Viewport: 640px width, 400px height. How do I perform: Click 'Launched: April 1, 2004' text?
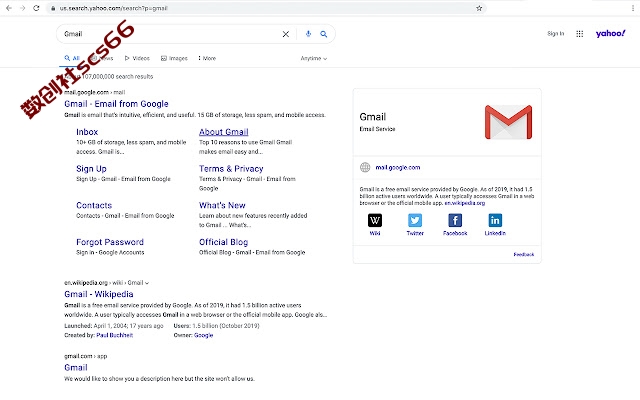[113, 326]
